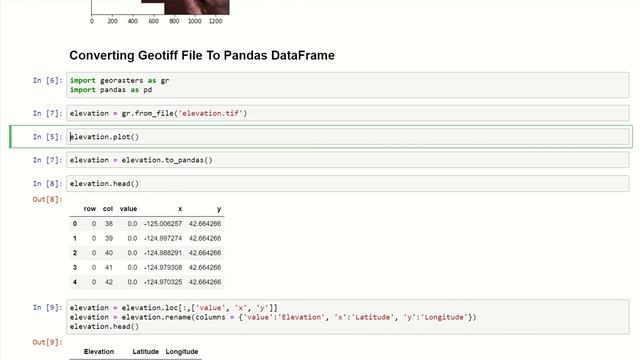Click row index 2 in the Out[8] table
This screenshot has width=640, height=360.
pos(75,253)
